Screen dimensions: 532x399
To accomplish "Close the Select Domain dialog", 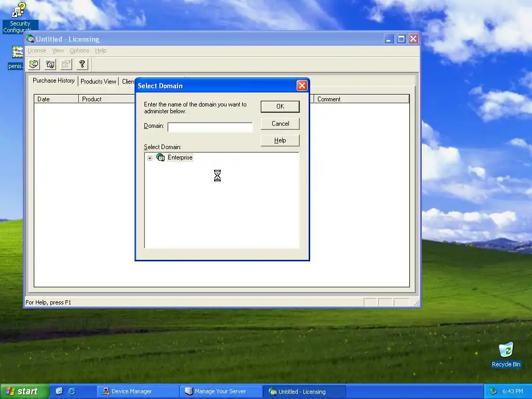I will [x=302, y=86].
